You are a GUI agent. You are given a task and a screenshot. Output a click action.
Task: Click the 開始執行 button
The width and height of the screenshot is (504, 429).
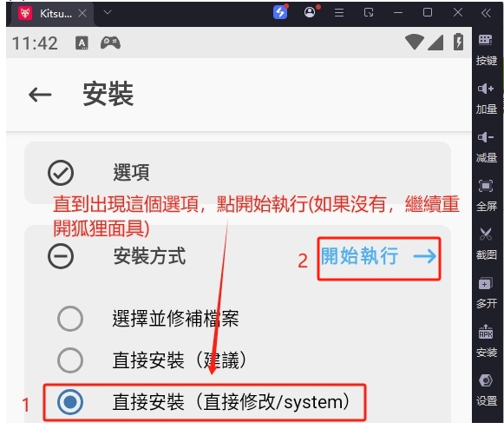pyautogui.click(x=378, y=256)
